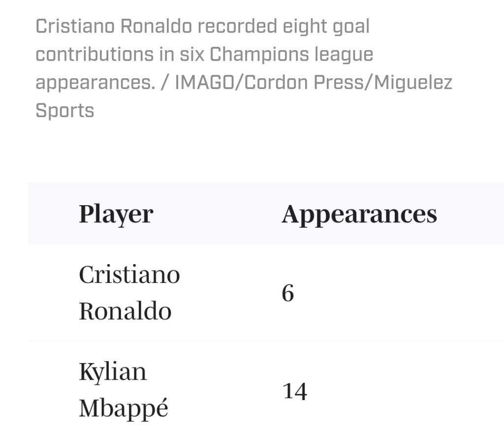Viewport: 504px width, 431px height.
Task: Select the appearances value 6
Action: point(288,293)
